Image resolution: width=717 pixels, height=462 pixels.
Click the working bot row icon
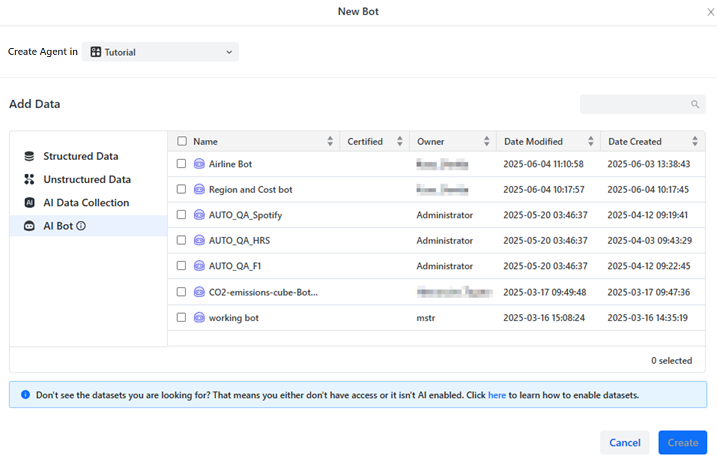click(199, 317)
